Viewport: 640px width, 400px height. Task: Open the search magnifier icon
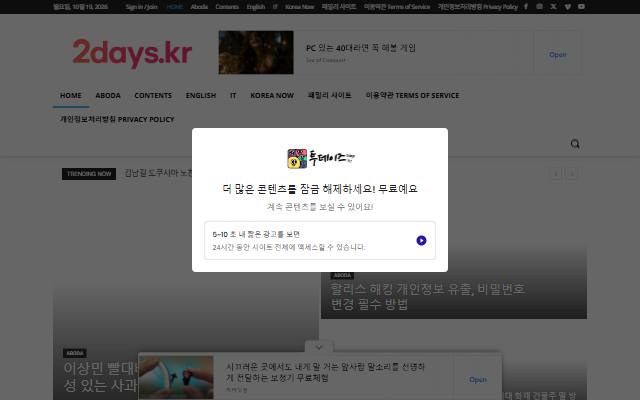click(575, 144)
